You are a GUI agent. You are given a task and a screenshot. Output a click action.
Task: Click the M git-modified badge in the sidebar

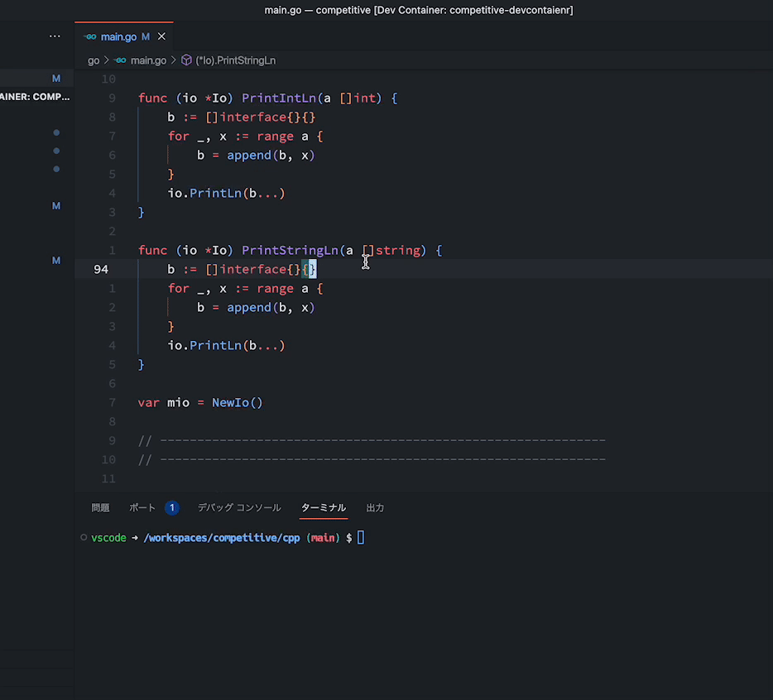pyautogui.click(x=55, y=205)
